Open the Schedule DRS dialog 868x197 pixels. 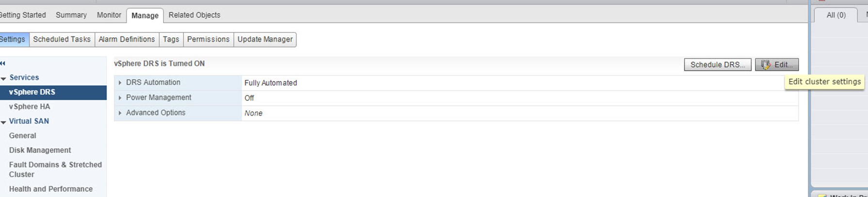(718, 65)
